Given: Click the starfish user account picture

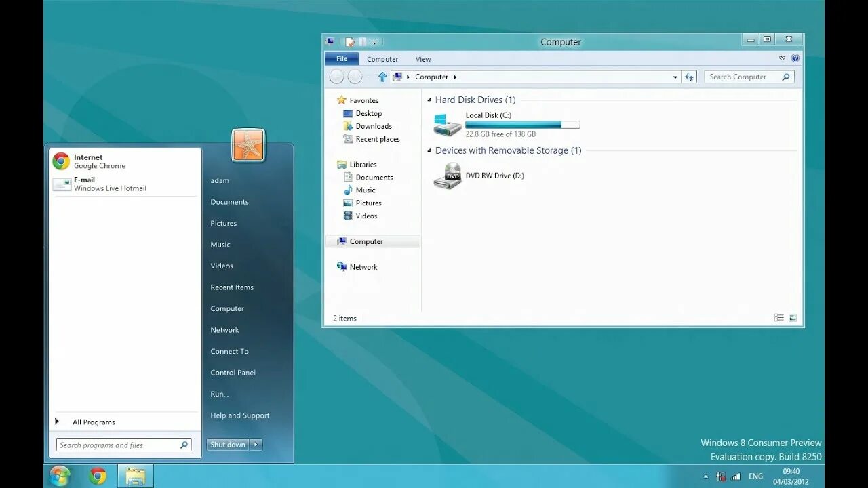Looking at the screenshot, I should pos(248,145).
